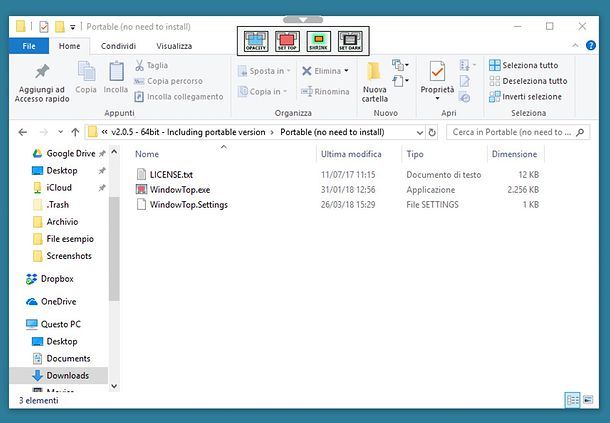Go up one folder level arrow
The height and width of the screenshot is (423, 610).
[x=75, y=132]
